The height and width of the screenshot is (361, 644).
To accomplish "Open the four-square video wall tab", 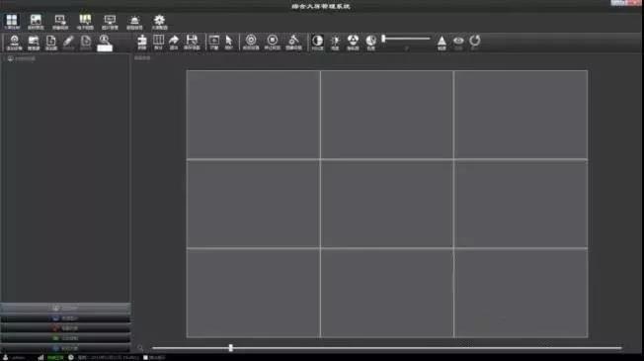I will coord(12,22).
